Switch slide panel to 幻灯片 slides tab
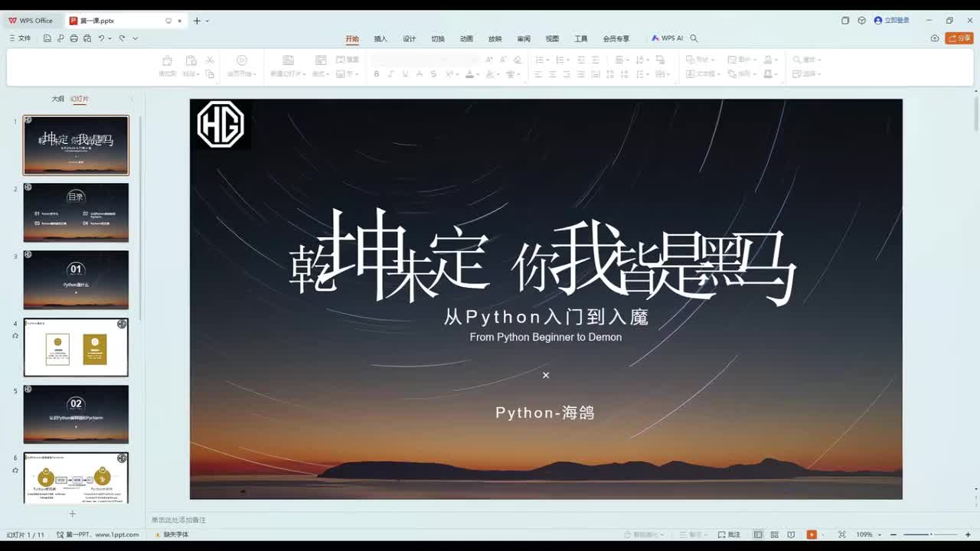The height and width of the screenshot is (551, 980). tap(80, 99)
